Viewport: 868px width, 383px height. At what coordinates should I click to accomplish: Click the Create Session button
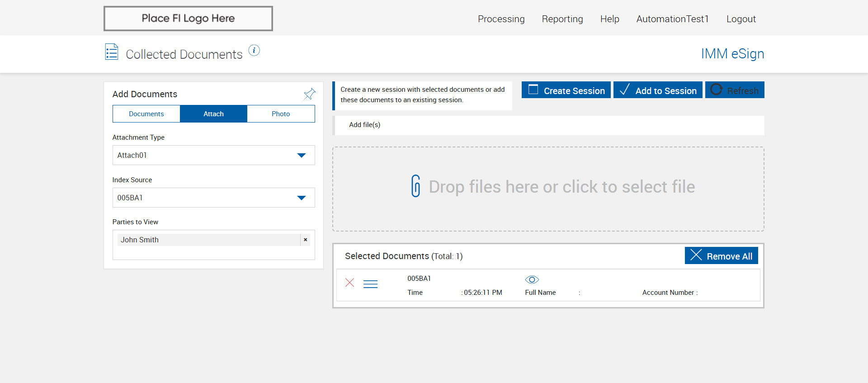(566, 90)
